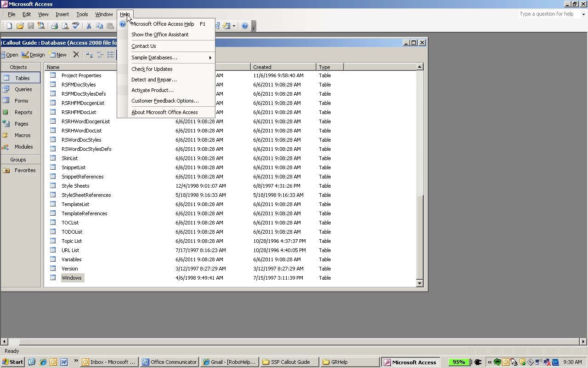The width and height of the screenshot is (588, 368).
Task: Click Open button in database window toolbar
Action: 10,55
